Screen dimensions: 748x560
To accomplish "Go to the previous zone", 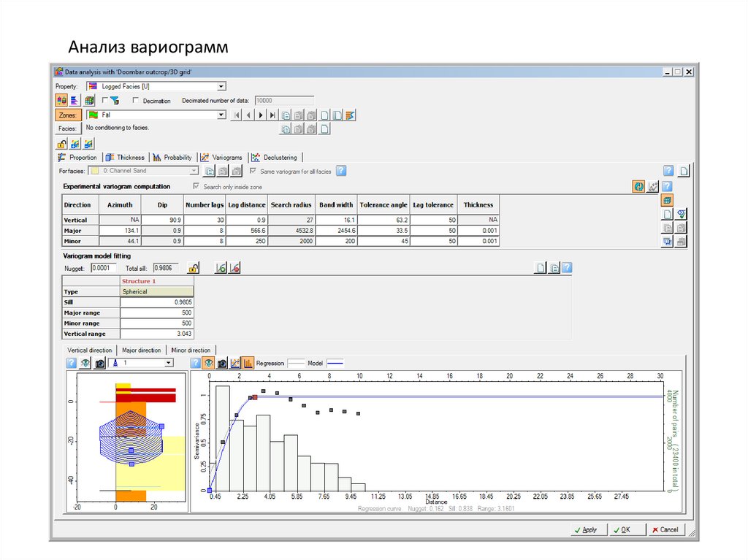I will [248, 115].
